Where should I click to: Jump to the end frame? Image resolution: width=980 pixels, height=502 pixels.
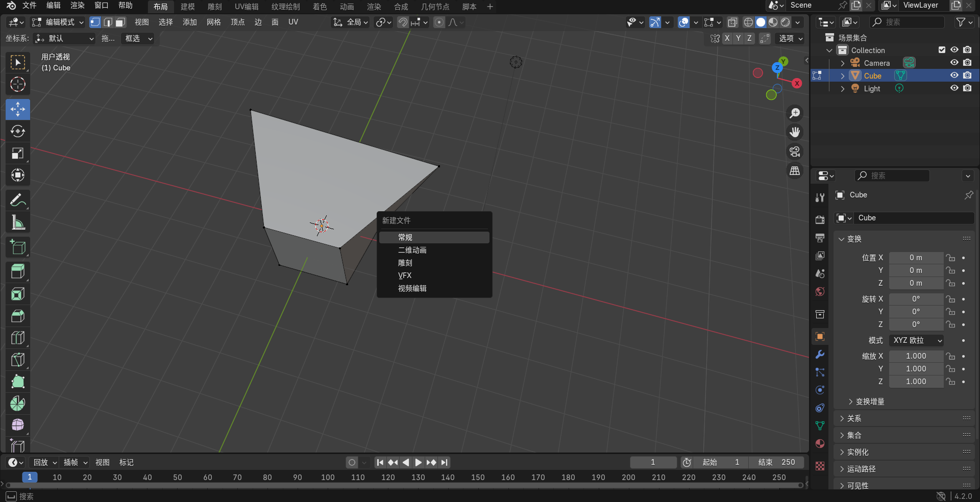(x=445, y=462)
